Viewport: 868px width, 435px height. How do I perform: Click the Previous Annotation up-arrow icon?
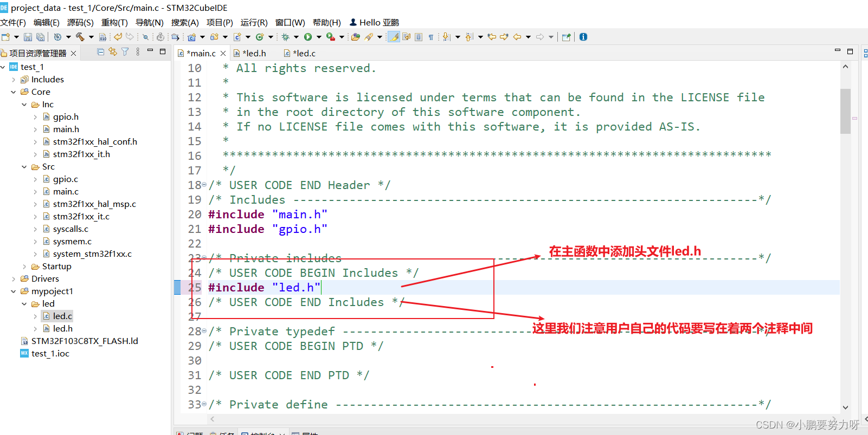pyautogui.click(x=468, y=37)
